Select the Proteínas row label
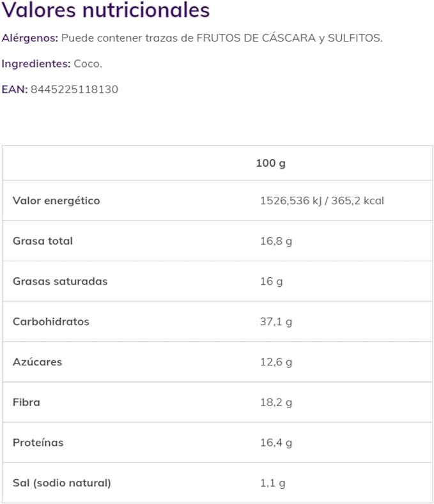Image resolution: width=434 pixels, height=504 pixels. point(38,443)
